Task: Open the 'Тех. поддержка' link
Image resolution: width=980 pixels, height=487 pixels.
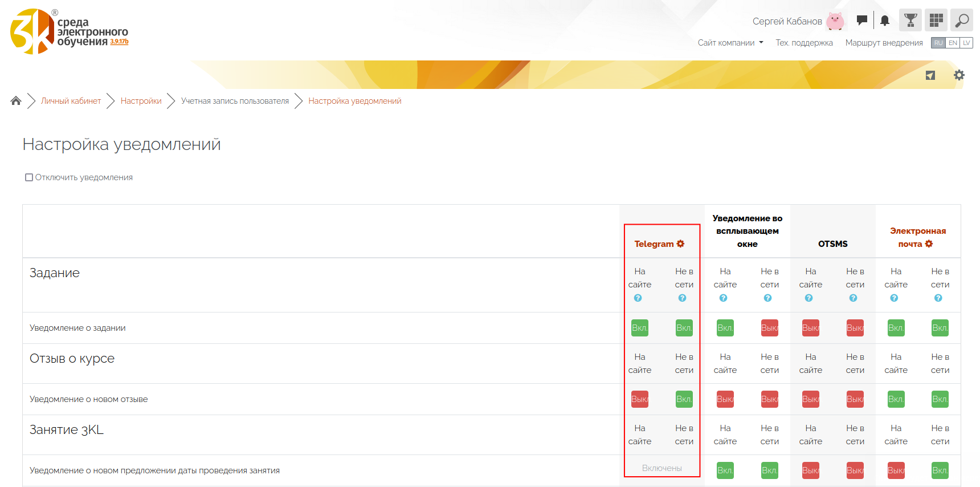Action: coord(804,43)
